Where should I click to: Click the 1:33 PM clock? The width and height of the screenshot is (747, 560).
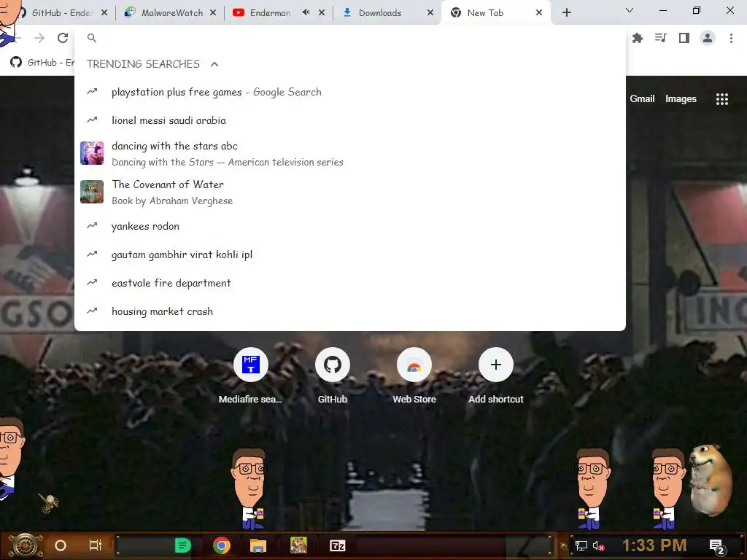[x=654, y=545]
